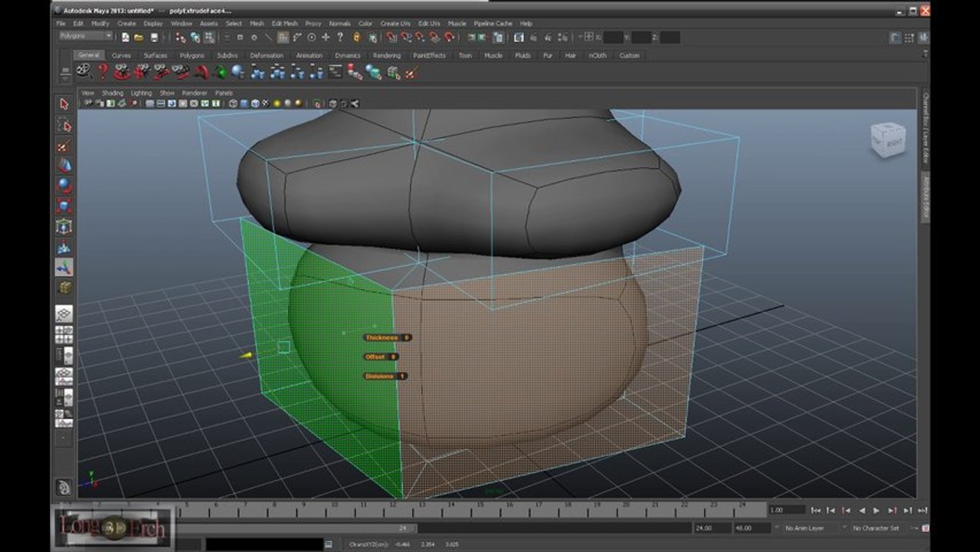Click the play forward button
This screenshot has height=552, width=980.
click(877, 510)
